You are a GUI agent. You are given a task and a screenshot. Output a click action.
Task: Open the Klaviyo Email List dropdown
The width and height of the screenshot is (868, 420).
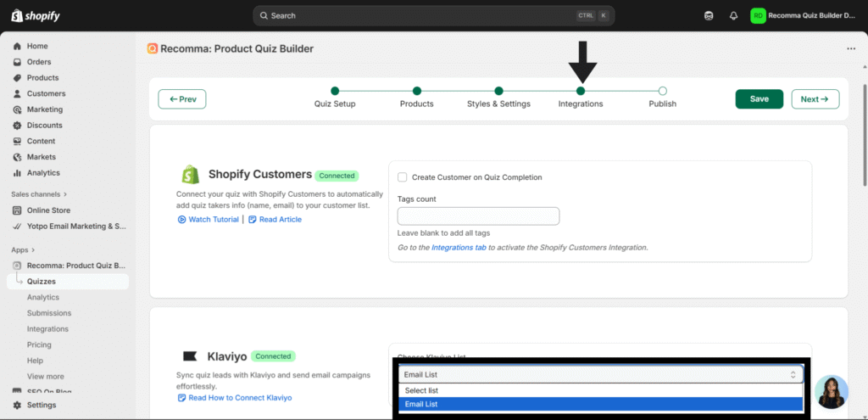tap(601, 374)
